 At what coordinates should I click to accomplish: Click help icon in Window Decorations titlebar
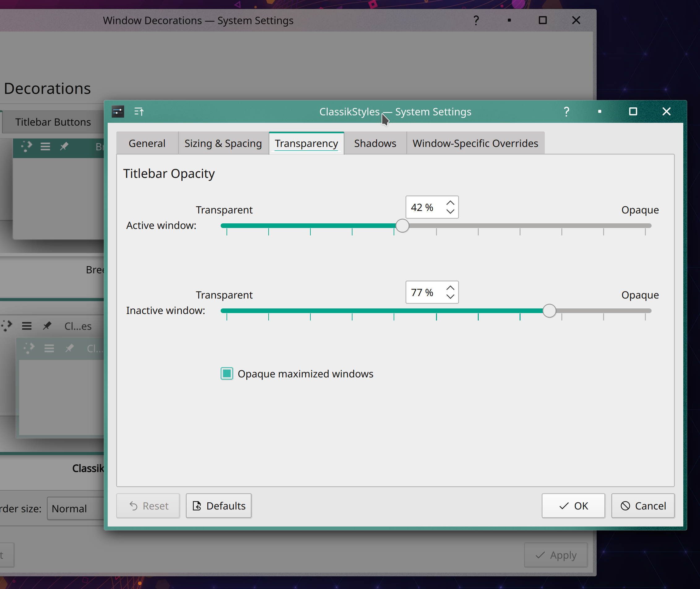pos(476,20)
